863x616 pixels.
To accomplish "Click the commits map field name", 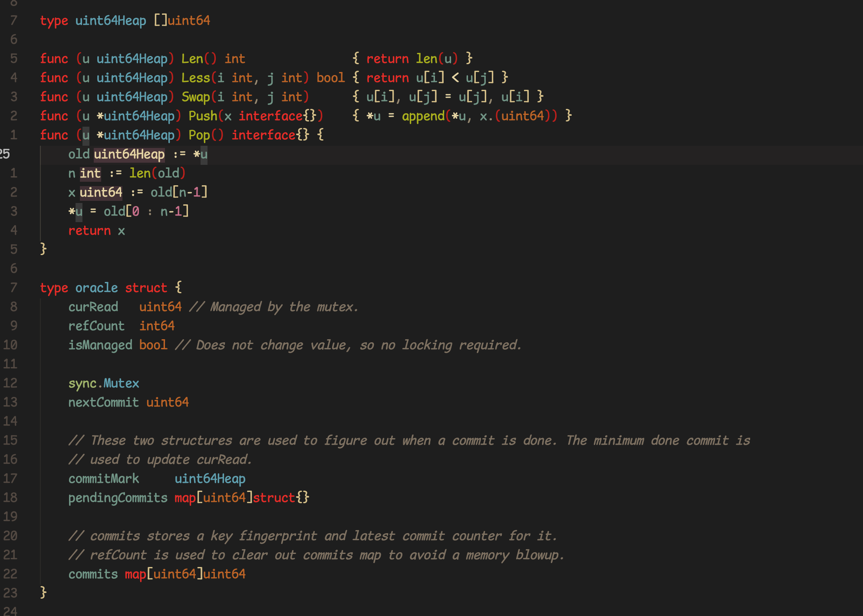I will (x=93, y=574).
